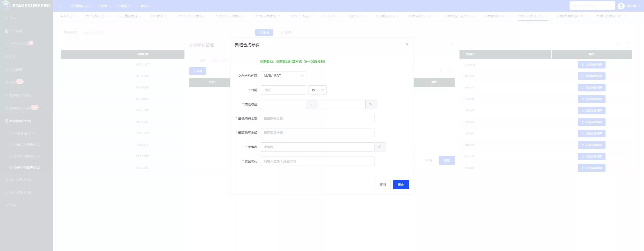644x251 pixels.
Task: Close the 交割合约管理(DC) tab with its X
Action: (546, 16)
